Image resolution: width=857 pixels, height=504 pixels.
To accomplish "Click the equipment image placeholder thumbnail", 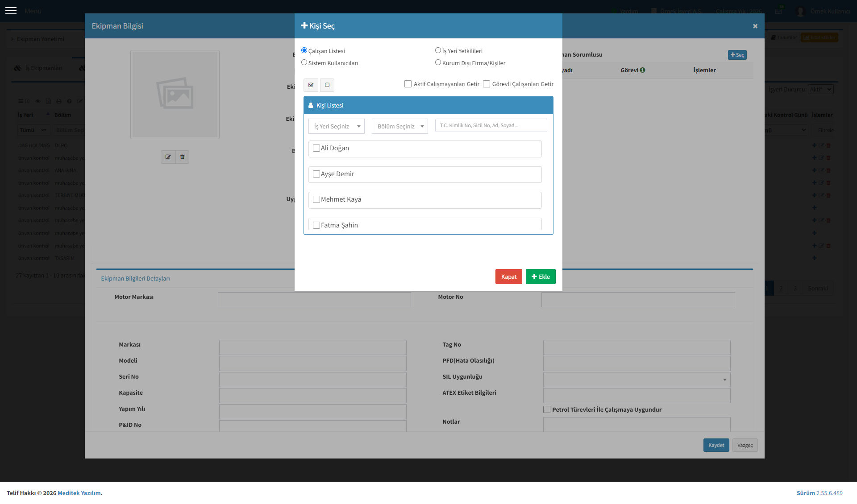I will click(175, 95).
